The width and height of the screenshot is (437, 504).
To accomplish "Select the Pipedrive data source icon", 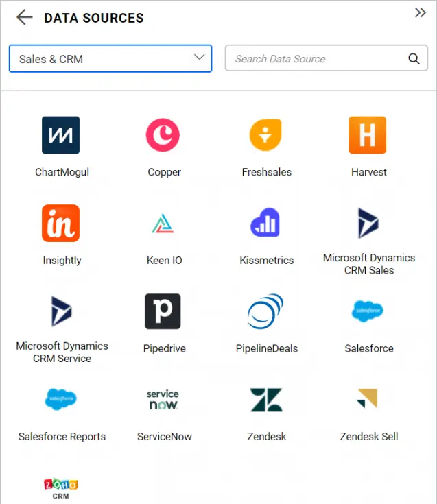I will 163,311.
